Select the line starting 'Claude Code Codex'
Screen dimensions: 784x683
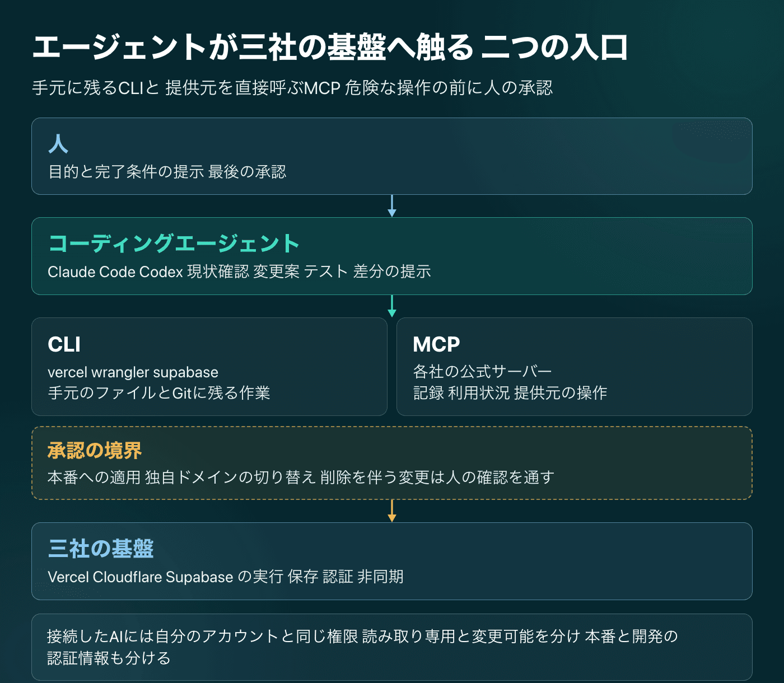point(239,272)
